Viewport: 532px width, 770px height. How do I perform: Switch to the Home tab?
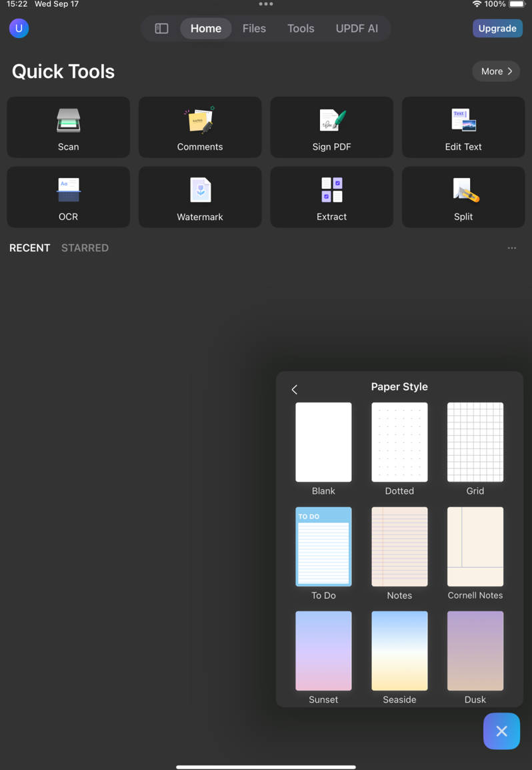205,29
